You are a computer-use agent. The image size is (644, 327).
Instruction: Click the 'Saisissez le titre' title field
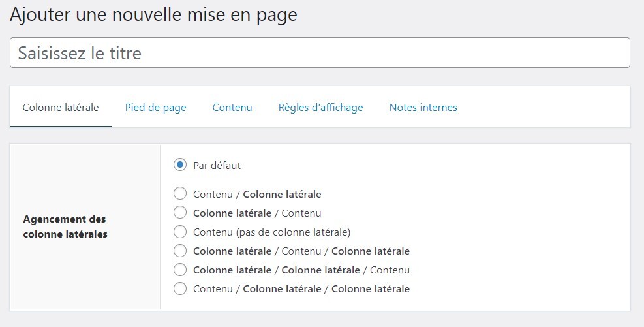pyautogui.click(x=320, y=53)
